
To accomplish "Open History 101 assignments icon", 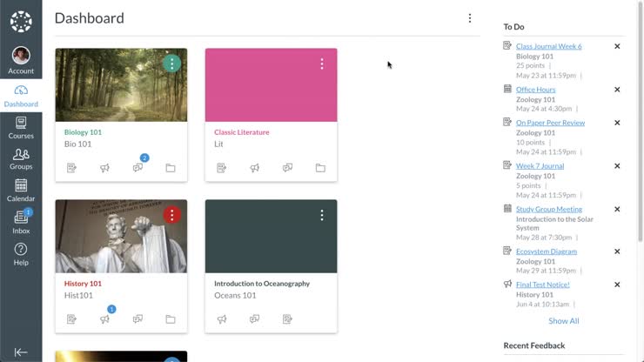I will (71, 318).
